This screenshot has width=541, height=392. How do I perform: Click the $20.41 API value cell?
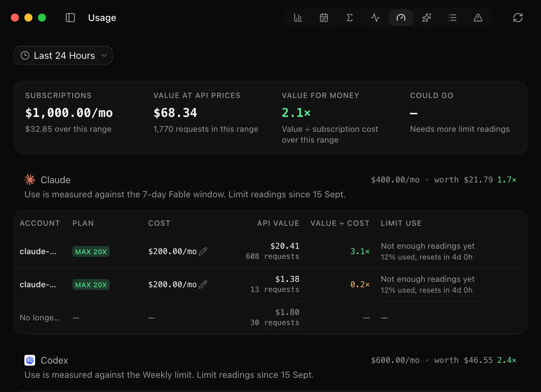click(x=285, y=246)
